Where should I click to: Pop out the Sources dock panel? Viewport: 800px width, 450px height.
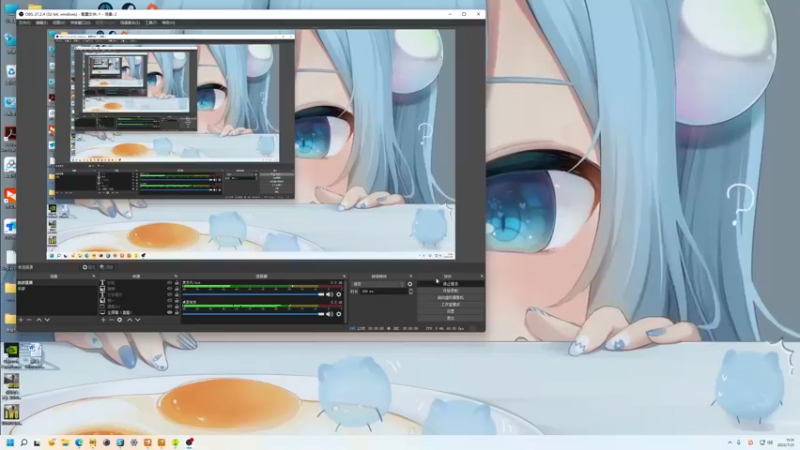[176, 276]
